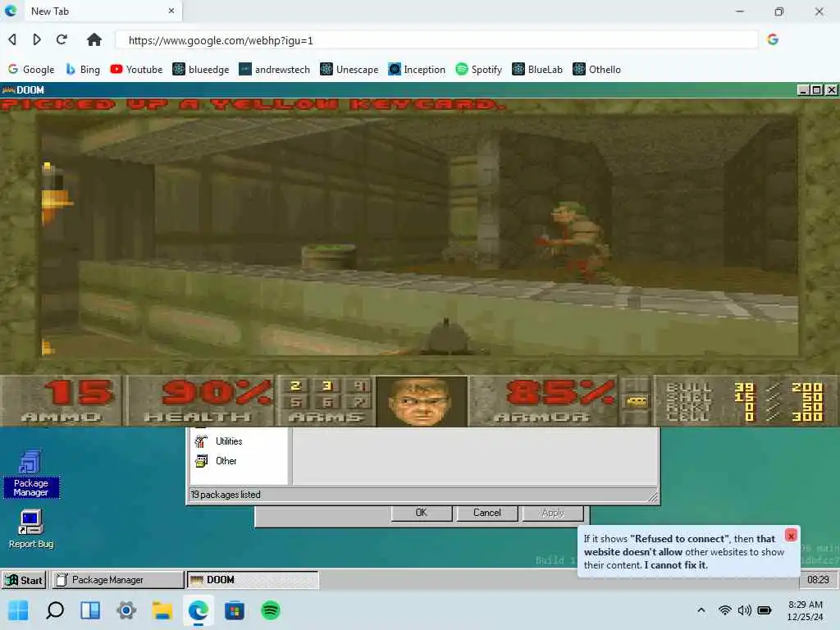Viewport: 840px width, 630px height.
Task: Open the BlueLab bookmark
Action: pyautogui.click(x=537, y=69)
